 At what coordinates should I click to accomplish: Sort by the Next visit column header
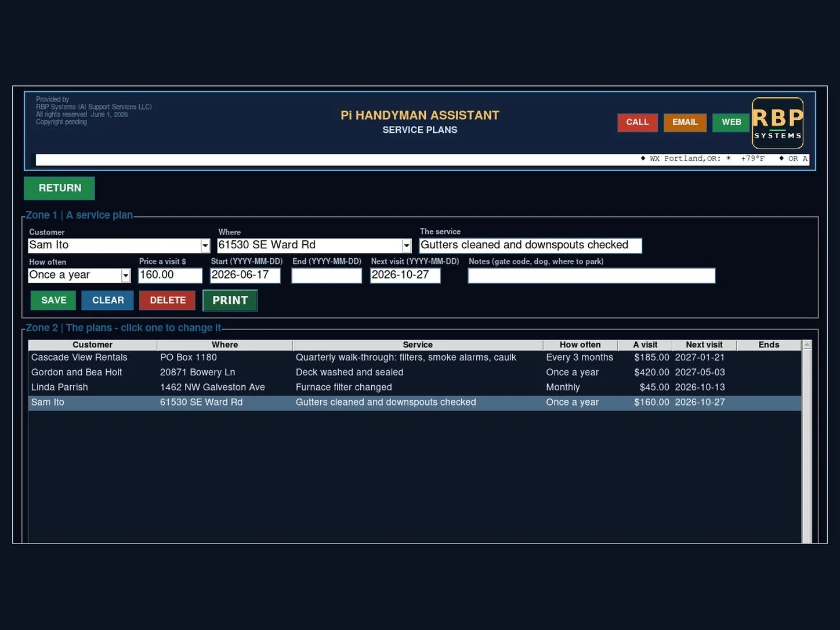pyautogui.click(x=704, y=345)
